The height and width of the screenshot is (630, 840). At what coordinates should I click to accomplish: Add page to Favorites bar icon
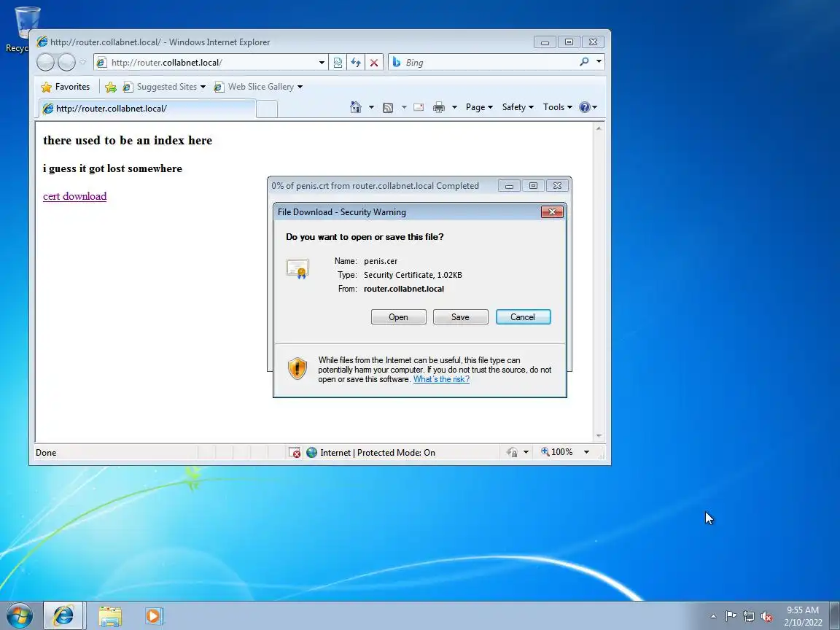(x=110, y=87)
